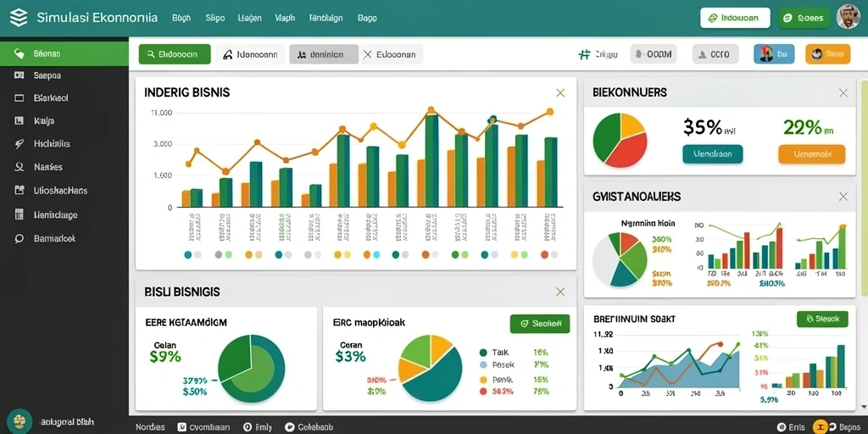Select the Sapna sidebar icon
868x434 pixels.
19,75
